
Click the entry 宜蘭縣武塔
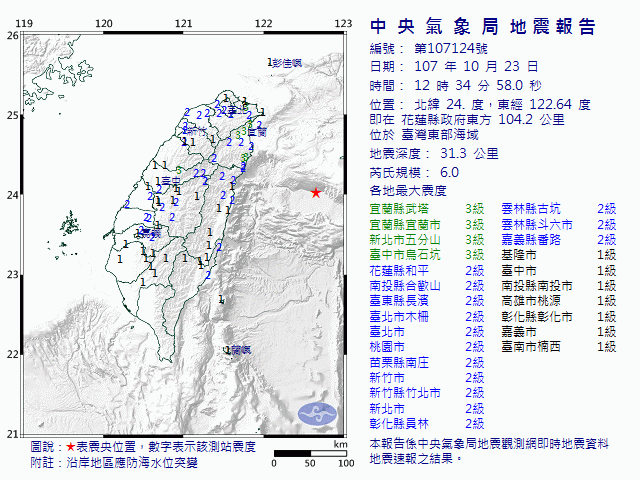pyautogui.click(x=399, y=209)
